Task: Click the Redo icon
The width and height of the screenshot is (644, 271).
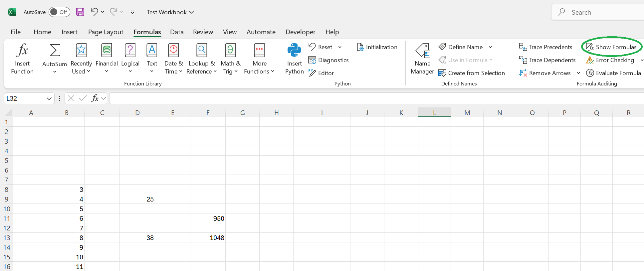Action: (x=113, y=12)
